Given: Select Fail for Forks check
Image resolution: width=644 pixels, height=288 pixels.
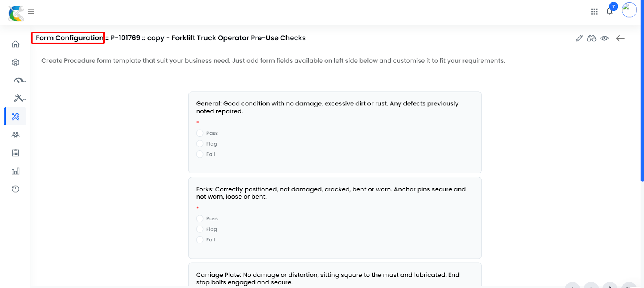Looking at the screenshot, I should point(200,240).
